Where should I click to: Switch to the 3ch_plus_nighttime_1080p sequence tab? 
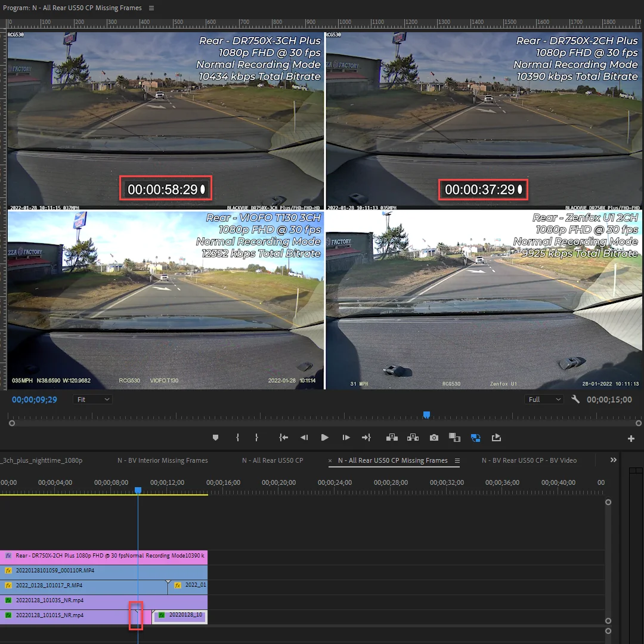click(x=42, y=460)
